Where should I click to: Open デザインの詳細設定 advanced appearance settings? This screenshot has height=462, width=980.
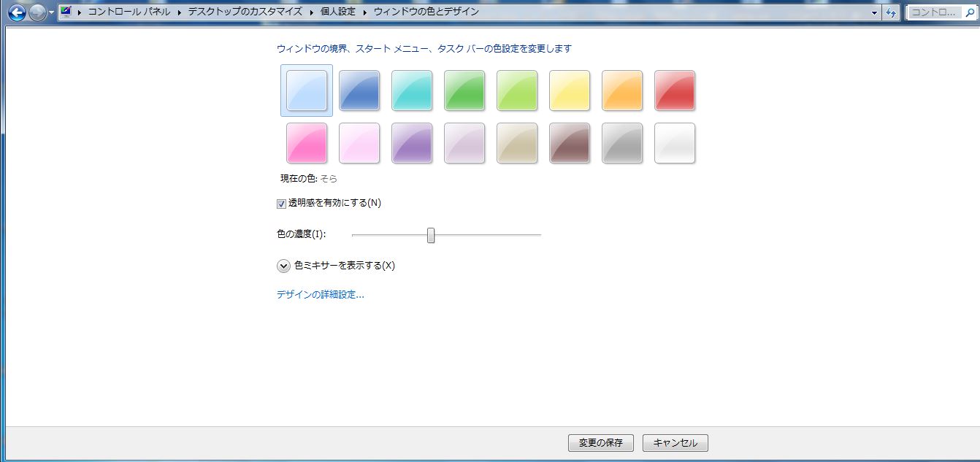(x=319, y=294)
